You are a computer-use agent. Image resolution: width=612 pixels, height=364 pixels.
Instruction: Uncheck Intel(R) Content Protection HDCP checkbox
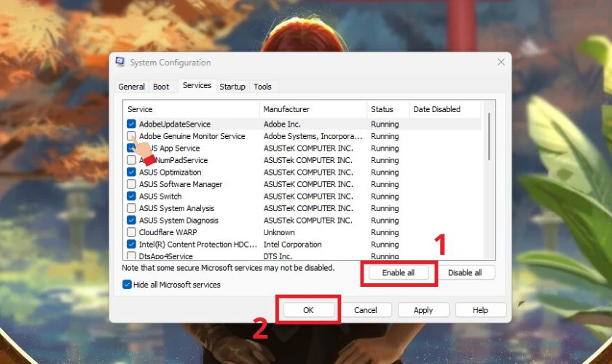coord(131,244)
